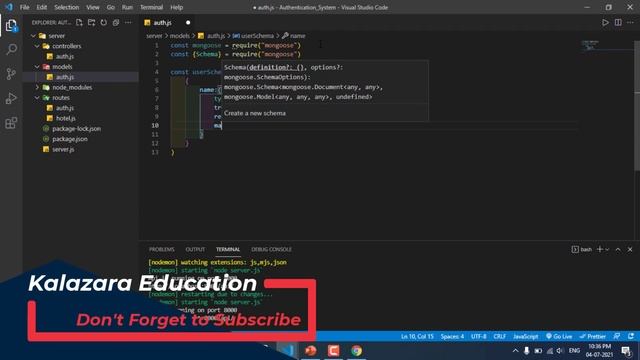This screenshot has height=360, width=640.
Task: Change encoding via UTF-8 status item
Action: 479,336
